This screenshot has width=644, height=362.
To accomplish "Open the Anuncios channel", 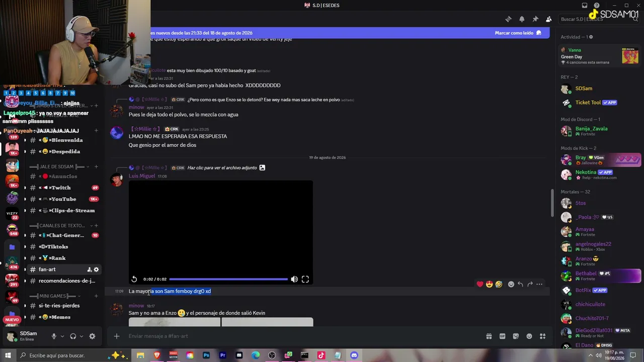I will (x=64, y=176).
